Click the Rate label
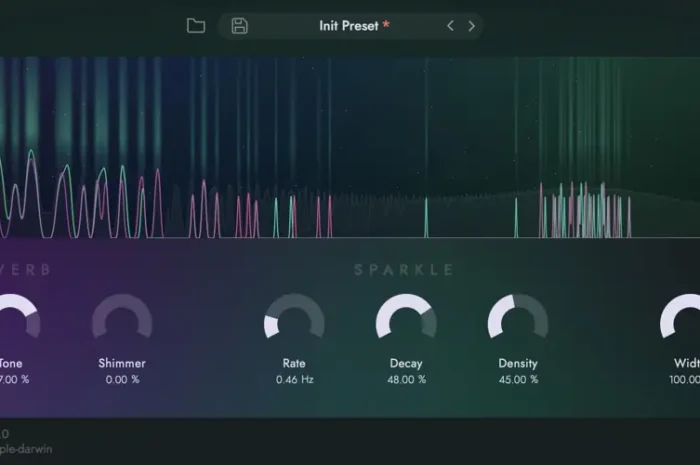The width and height of the screenshot is (700, 465). (x=294, y=363)
